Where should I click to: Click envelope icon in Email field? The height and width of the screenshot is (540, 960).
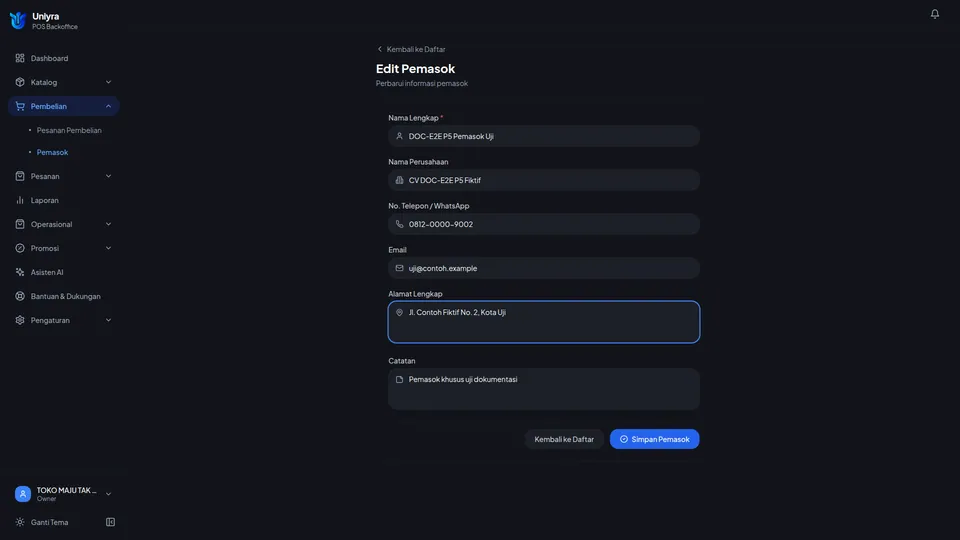coord(399,268)
